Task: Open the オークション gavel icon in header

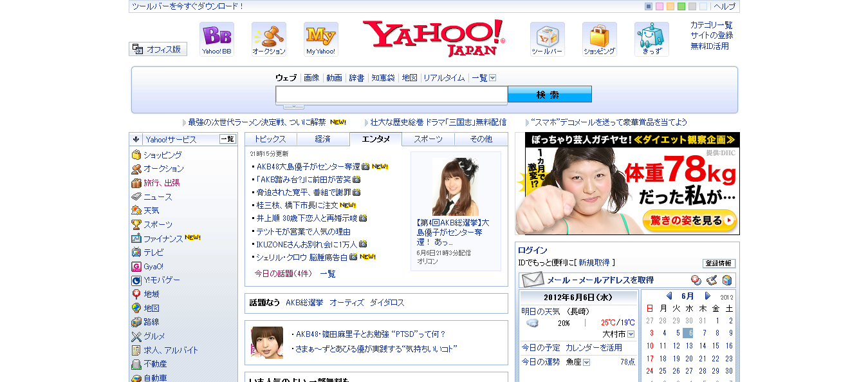Action: [269, 39]
